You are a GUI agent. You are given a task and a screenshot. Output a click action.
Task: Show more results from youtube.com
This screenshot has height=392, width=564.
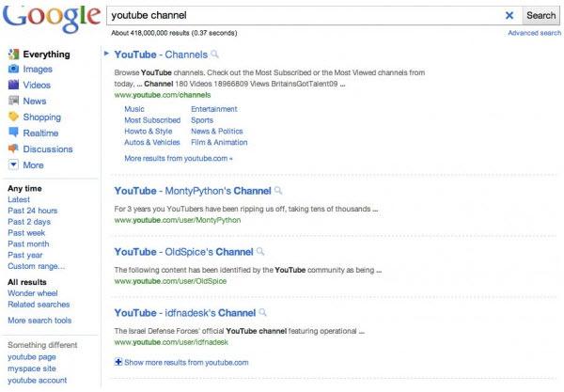[186, 363]
